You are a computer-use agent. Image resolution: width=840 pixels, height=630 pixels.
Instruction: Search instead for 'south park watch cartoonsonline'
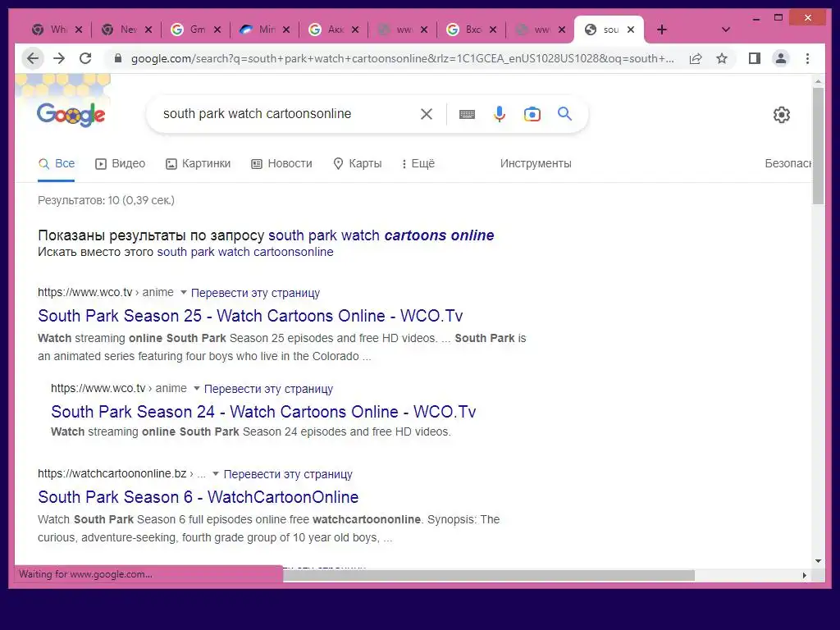point(244,252)
